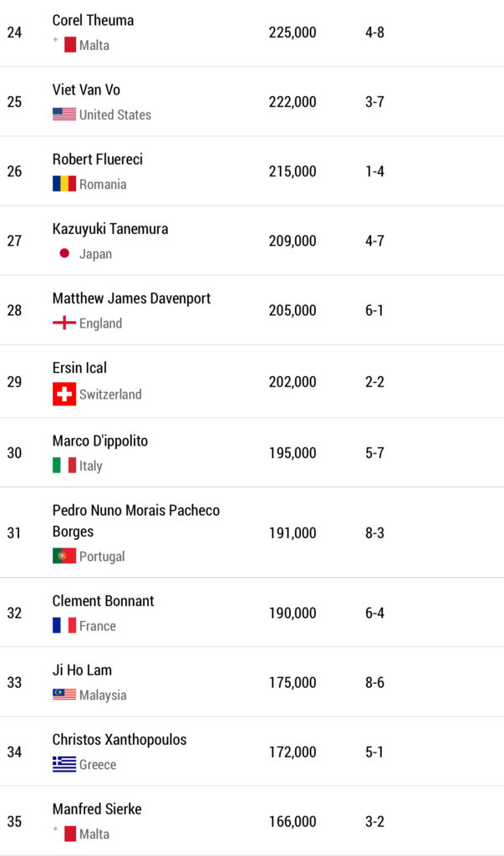This screenshot has height=856, width=504.
Task: Select player name Matthew James Davenport
Action: [x=131, y=298]
